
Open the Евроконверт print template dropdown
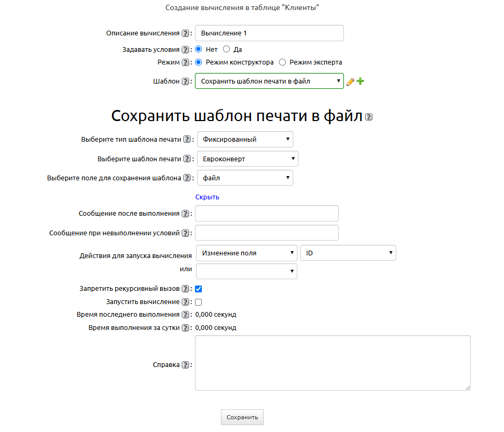coord(248,159)
